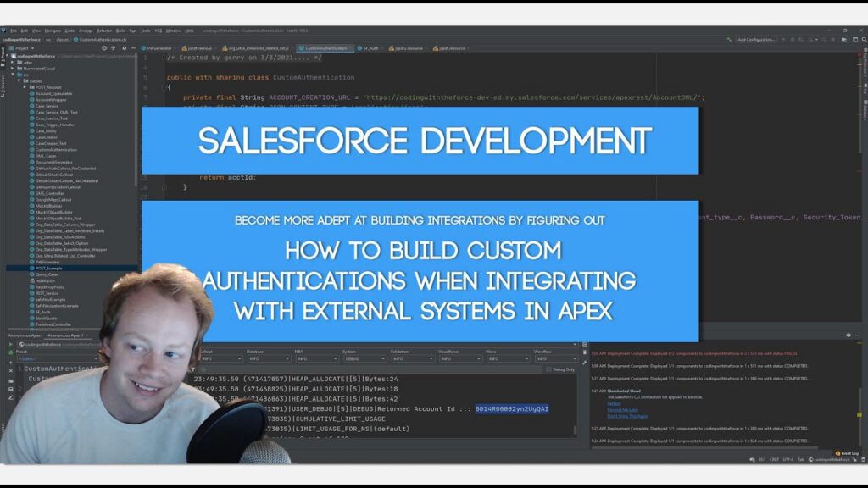Click the highlighted account Id in log
Viewport: 868px width, 488px height.
511,409
